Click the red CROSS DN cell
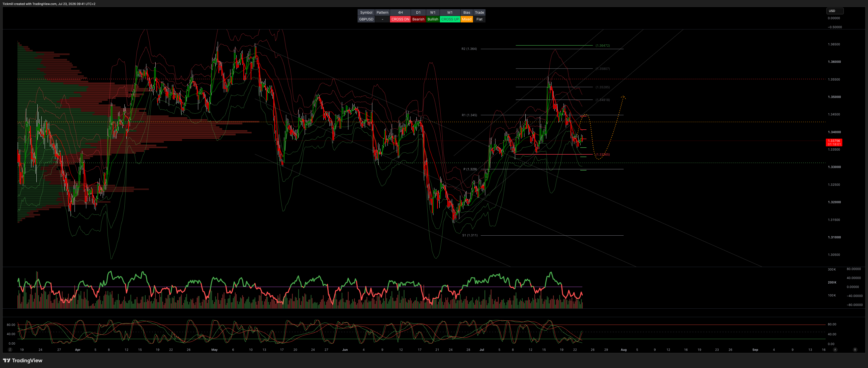This screenshot has height=368, width=868. pos(400,19)
